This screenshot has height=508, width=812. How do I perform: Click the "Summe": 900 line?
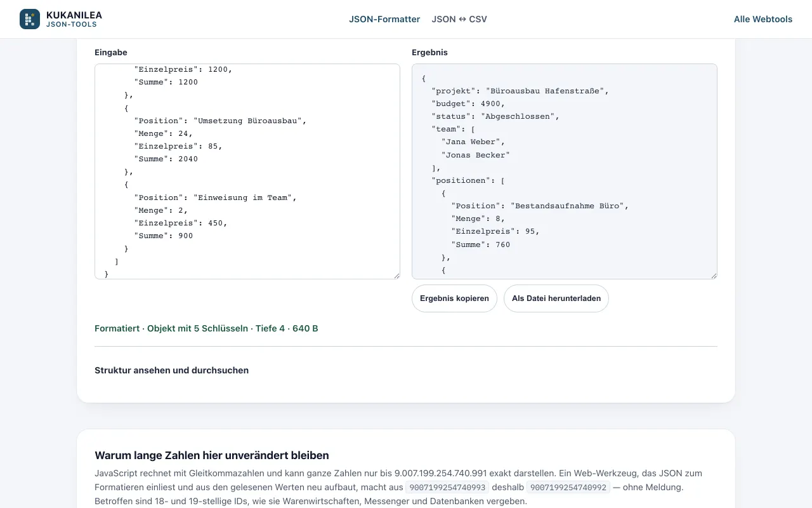(163, 236)
